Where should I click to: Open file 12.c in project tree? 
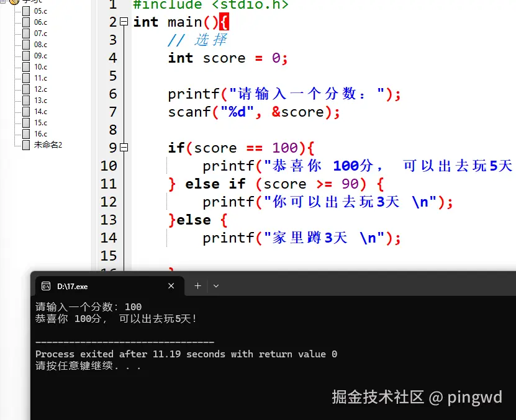click(40, 89)
